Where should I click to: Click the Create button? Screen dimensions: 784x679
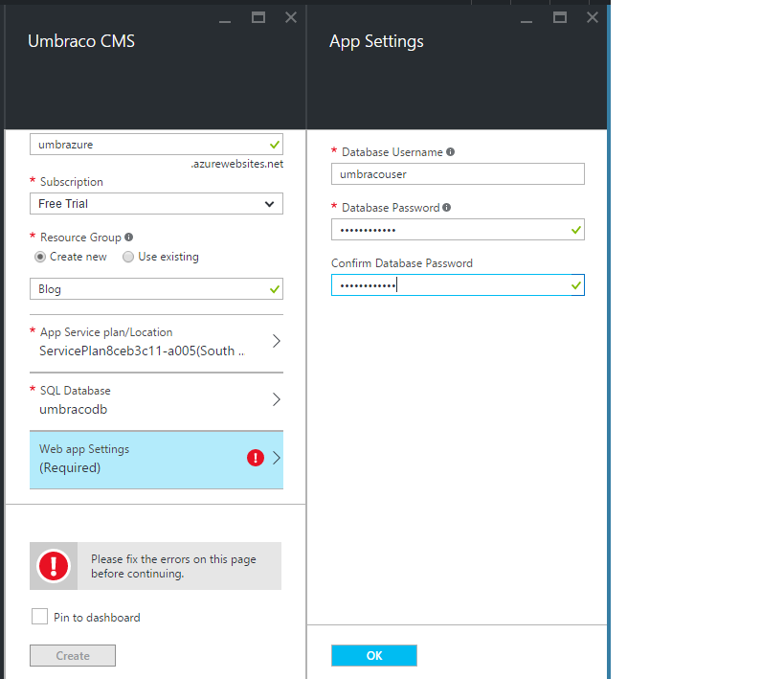(73, 655)
